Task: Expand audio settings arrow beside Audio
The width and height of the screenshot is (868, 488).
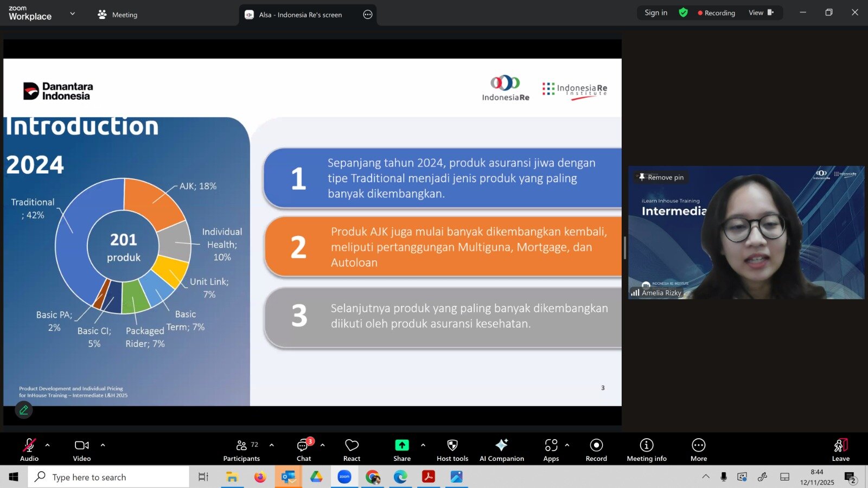Action: [48, 445]
